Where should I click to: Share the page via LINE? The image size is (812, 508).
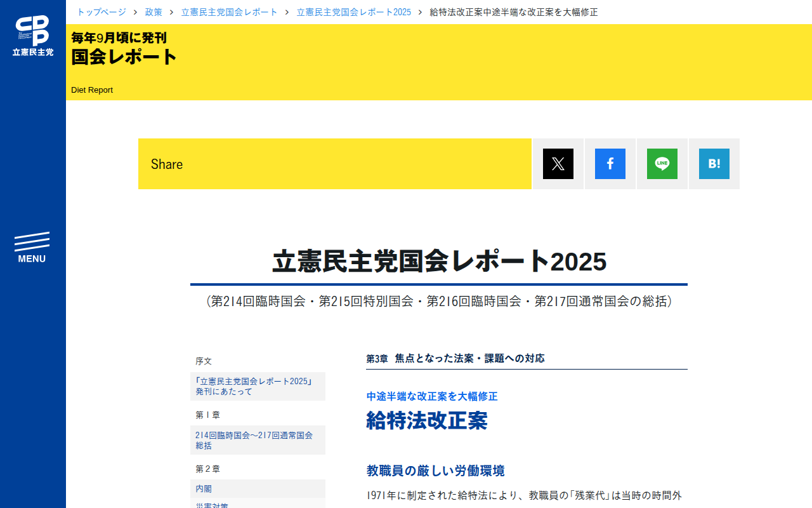[662, 164]
